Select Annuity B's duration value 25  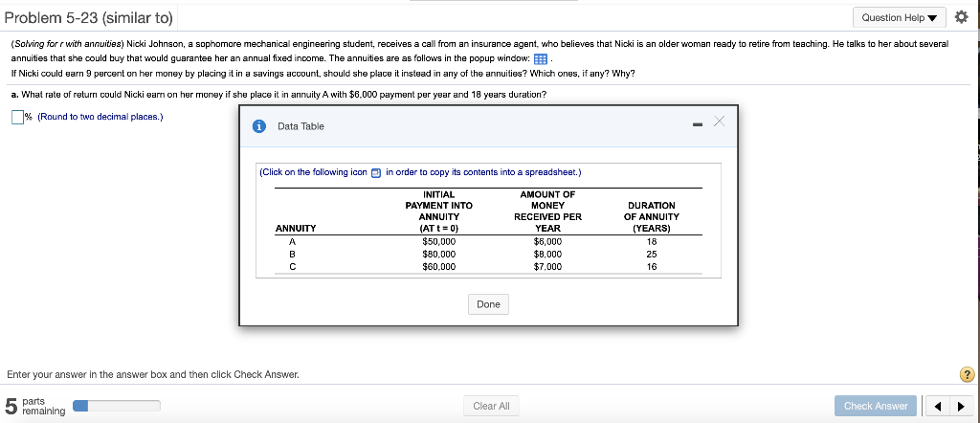(x=651, y=255)
